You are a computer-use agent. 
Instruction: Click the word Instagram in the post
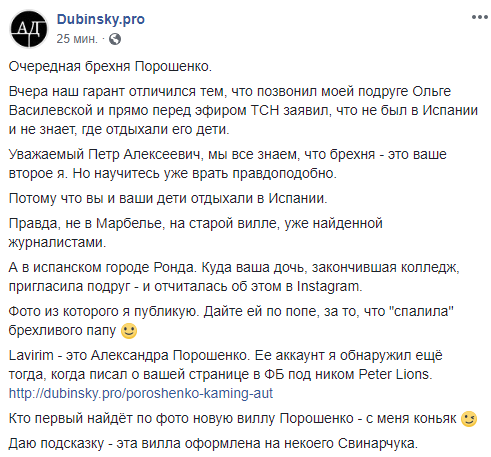coord(329,286)
